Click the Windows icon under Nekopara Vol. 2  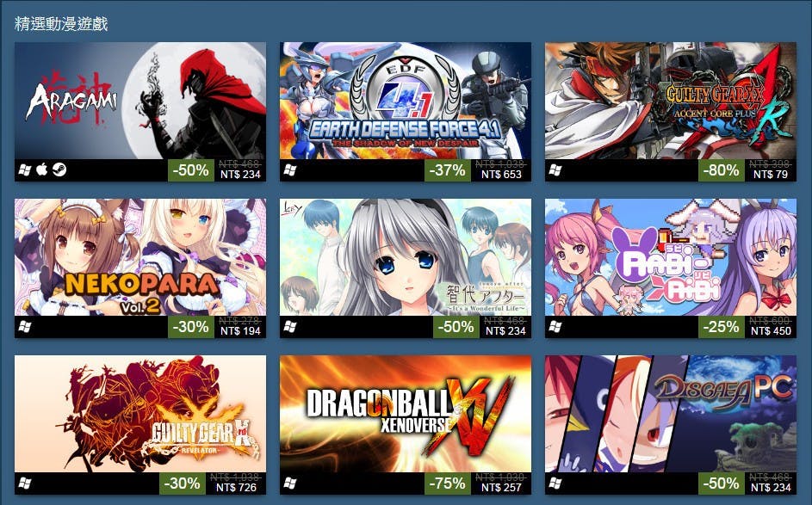pos(25,327)
